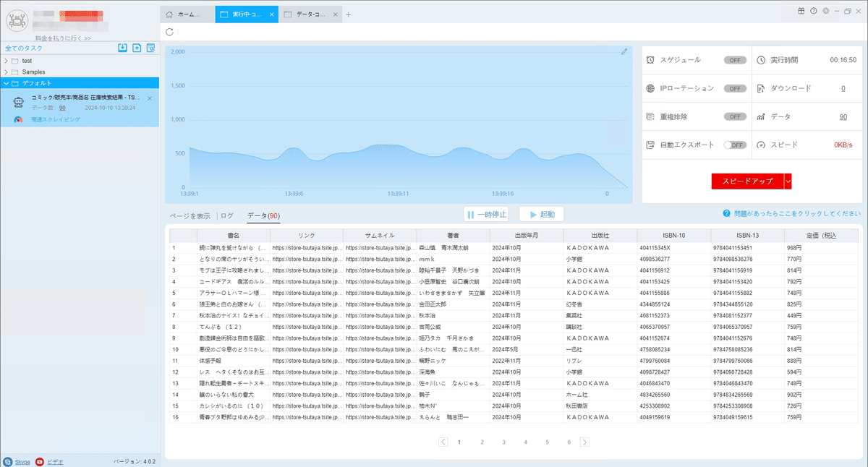
Task: Click the data chart icon
Action: (x=761, y=116)
